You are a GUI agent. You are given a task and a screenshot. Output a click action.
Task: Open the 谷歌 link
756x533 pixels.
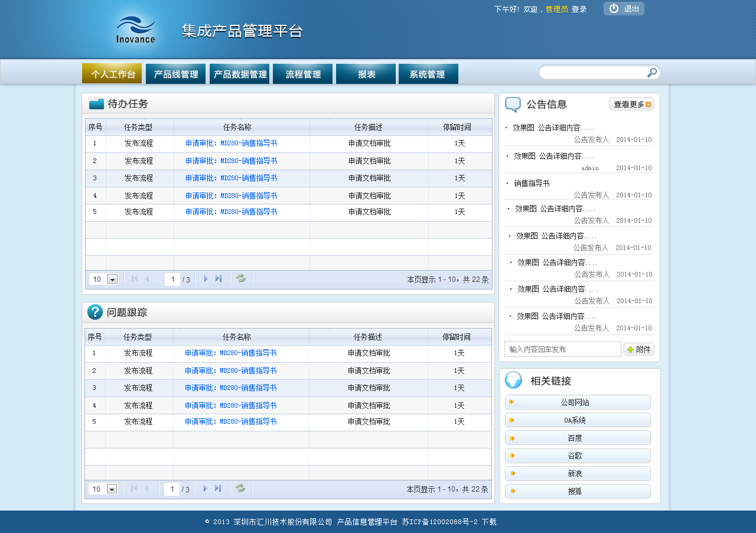click(x=578, y=456)
